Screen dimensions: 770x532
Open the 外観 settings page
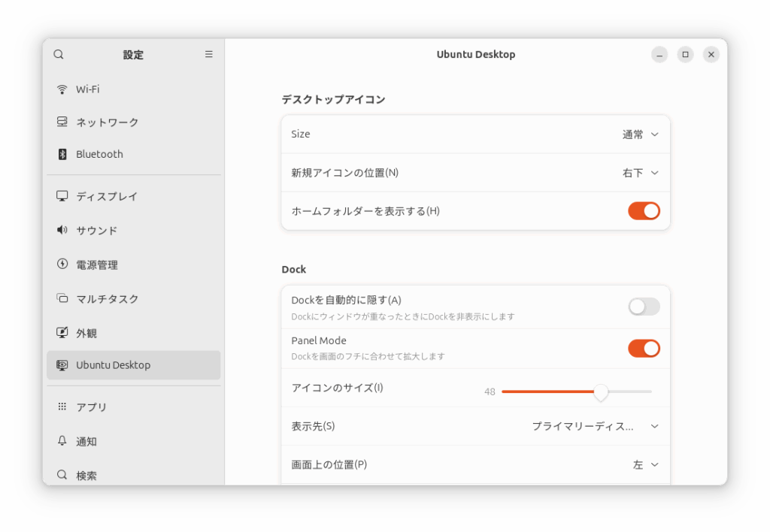tap(134, 333)
